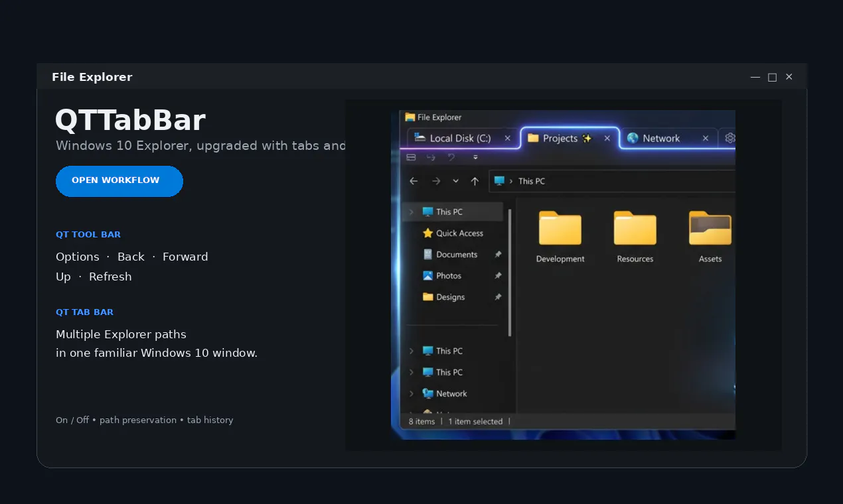
Task: Go back with the left arrow
Action: pyautogui.click(x=414, y=181)
